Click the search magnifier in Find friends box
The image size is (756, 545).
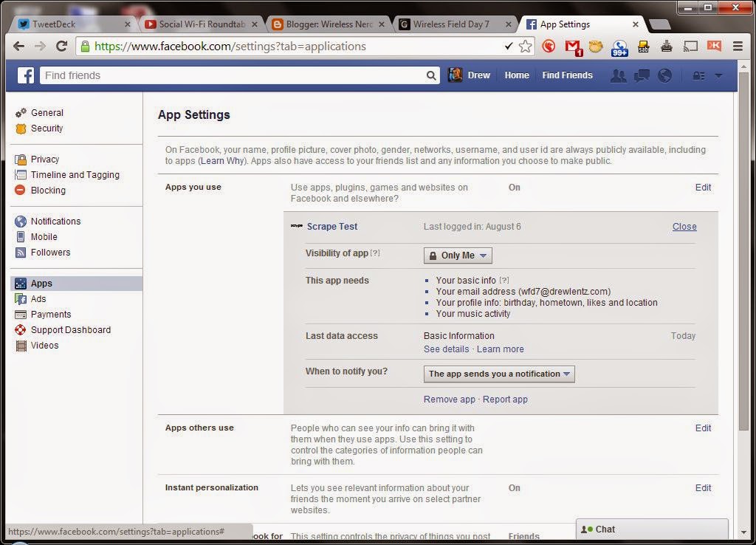[431, 75]
